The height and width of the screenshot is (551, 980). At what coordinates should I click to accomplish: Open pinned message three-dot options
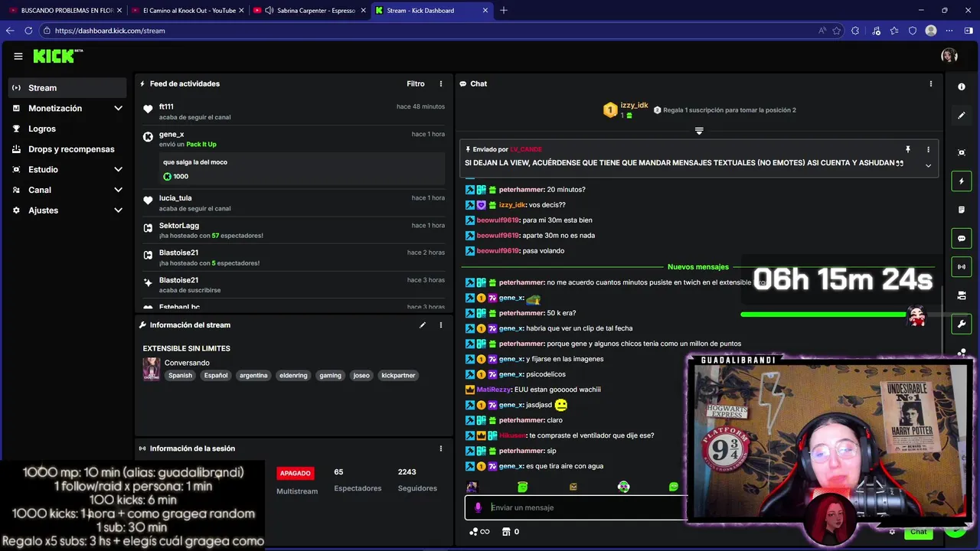pos(928,149)
